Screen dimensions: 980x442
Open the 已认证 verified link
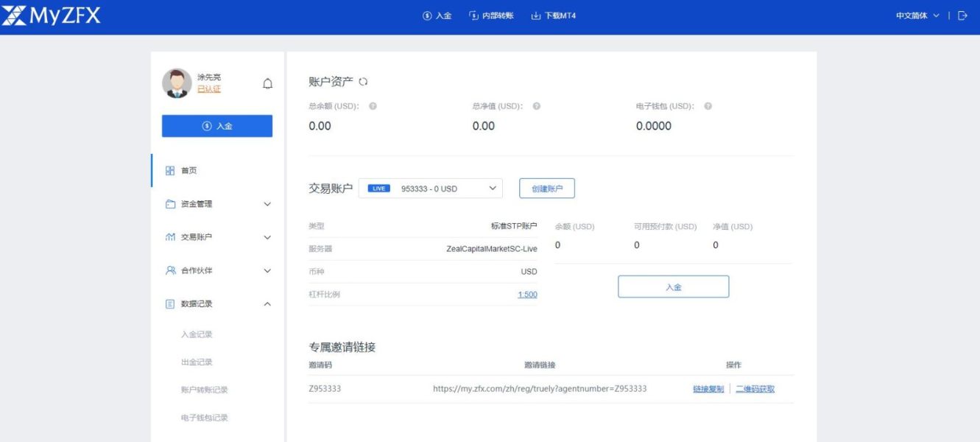pyautogui.click(x=209, y=89)
